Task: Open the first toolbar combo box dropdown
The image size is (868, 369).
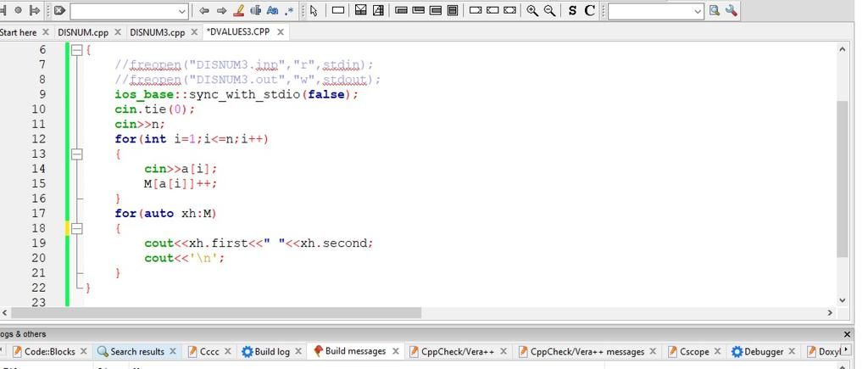Action: (183, 11)
